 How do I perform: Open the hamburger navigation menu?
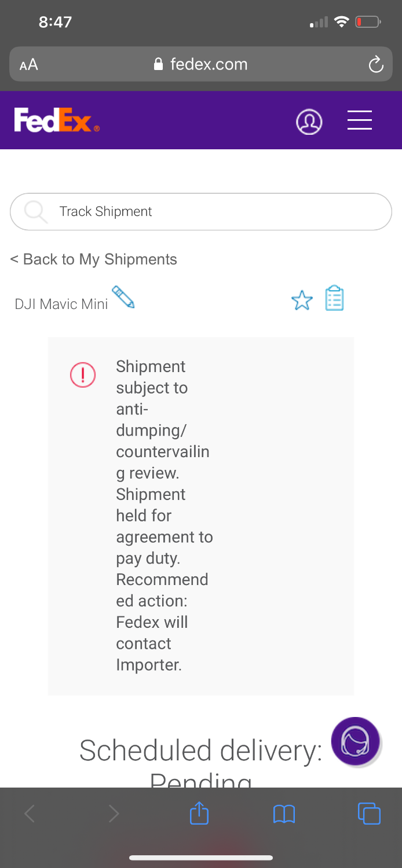(359, 120)
